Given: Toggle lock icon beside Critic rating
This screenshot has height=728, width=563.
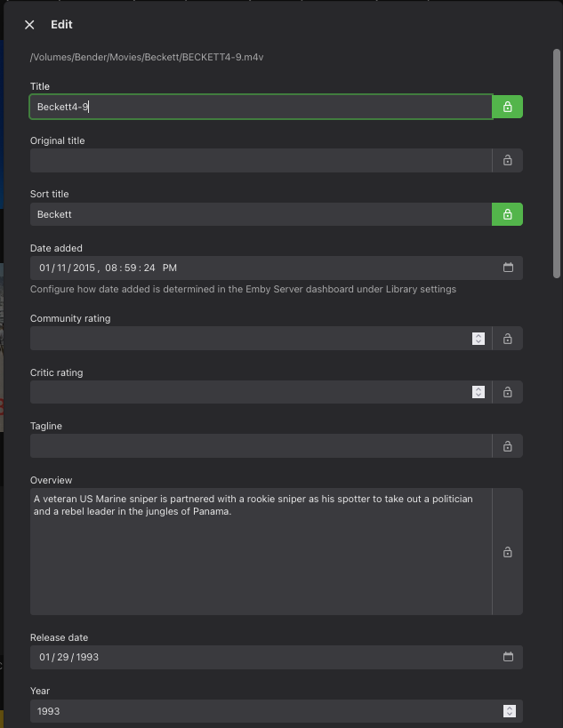Looking at the screenshot, I should pos(507,392).
